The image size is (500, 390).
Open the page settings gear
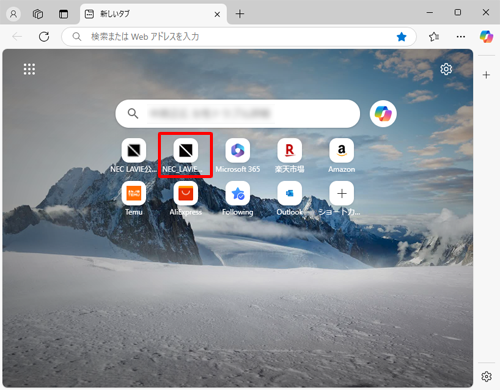(x=446, y=69)
